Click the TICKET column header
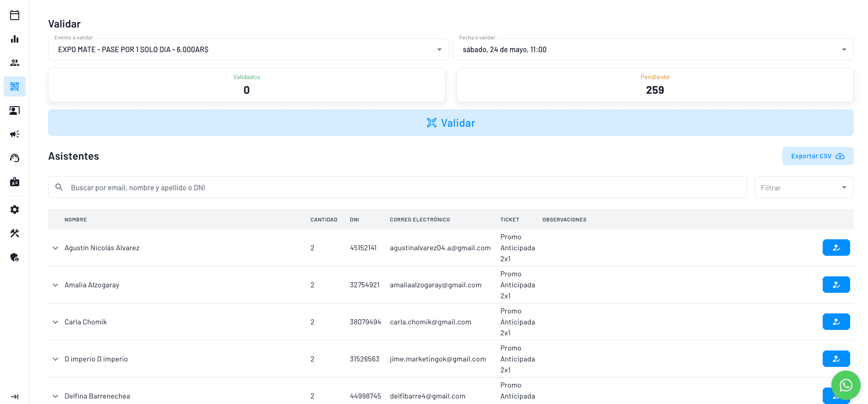 [510, 220]
